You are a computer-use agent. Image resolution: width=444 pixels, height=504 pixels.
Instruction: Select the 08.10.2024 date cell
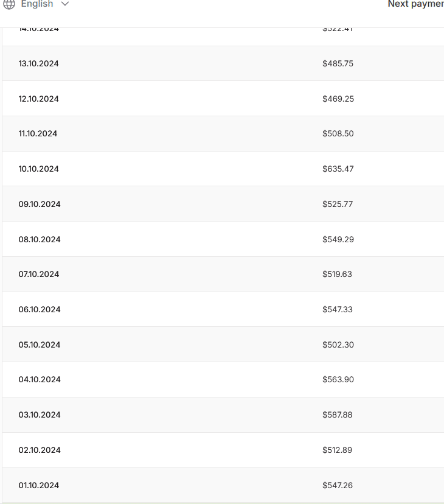click(40, 240)
